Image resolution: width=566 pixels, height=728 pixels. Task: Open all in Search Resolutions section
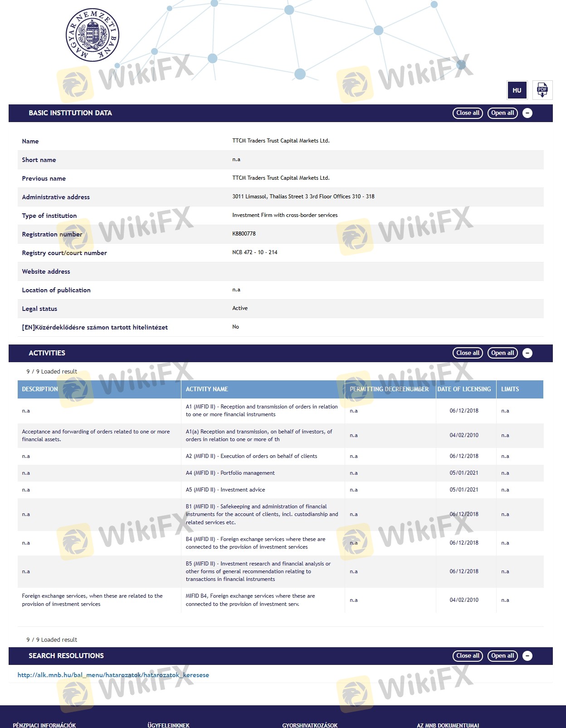[x=503, y=656]
